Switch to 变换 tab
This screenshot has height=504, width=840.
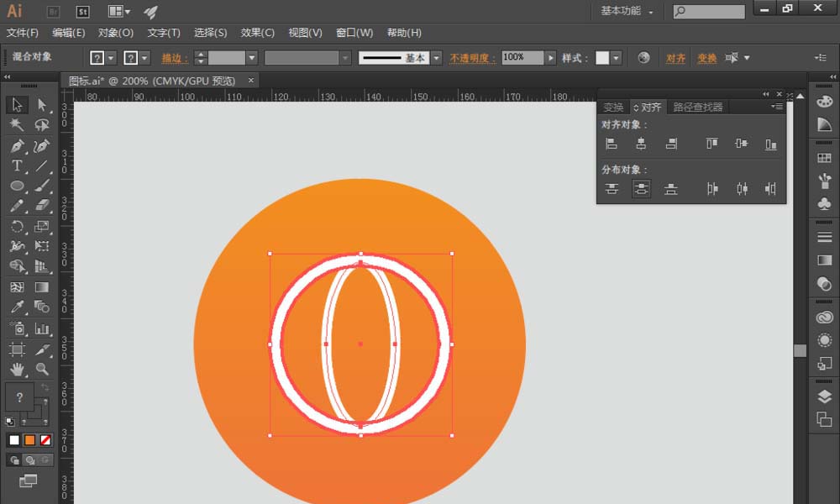tap(613, 108)
